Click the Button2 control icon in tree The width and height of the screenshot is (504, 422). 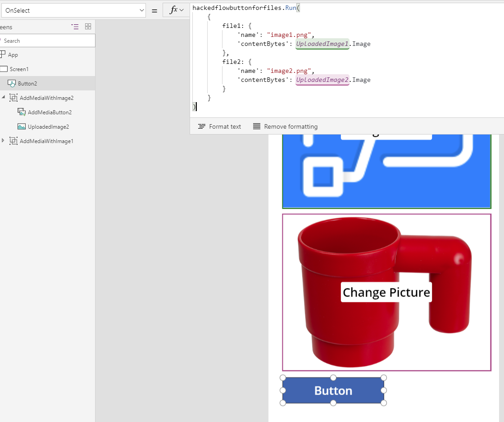(x=12, y=83)
